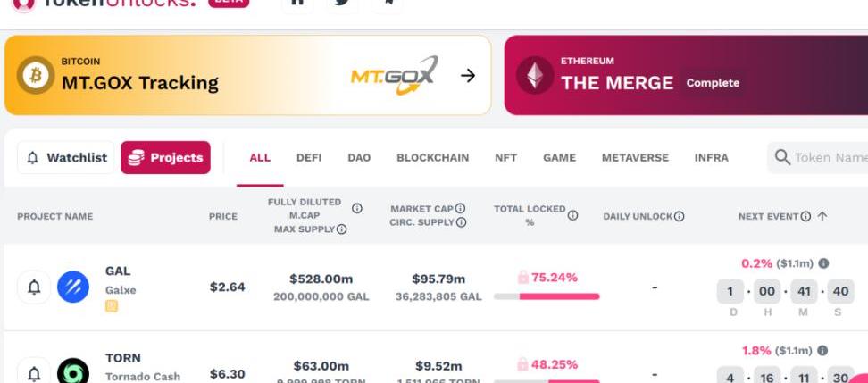Select the DEFI category tab
This screenshot has height=383, width=868.
(309, 158)
